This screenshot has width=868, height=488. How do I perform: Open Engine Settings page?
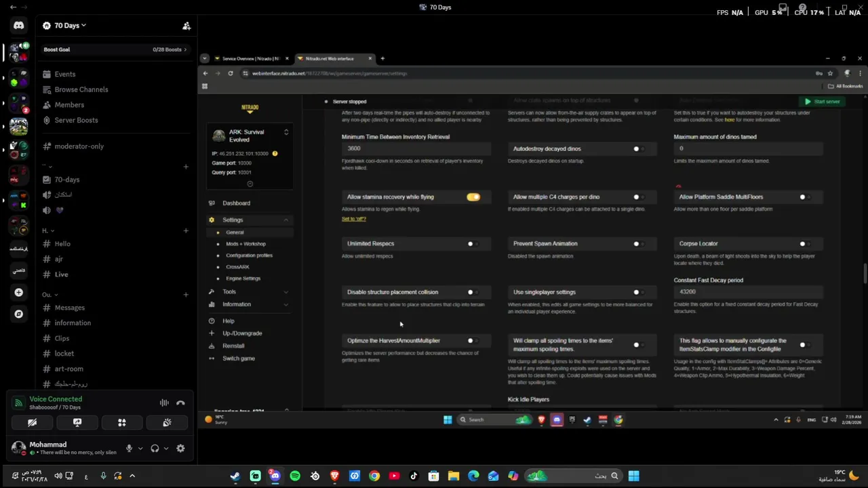point(243,279)
